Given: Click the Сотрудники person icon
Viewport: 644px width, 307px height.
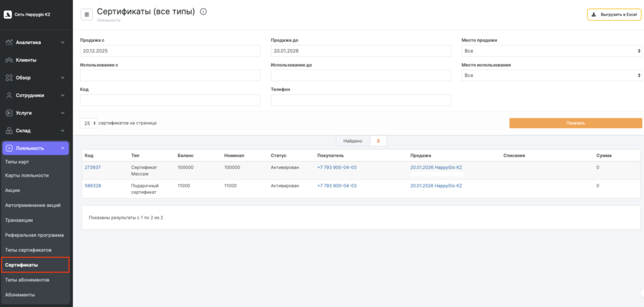Looking at the screenshot, I should [x=9, y=96].
